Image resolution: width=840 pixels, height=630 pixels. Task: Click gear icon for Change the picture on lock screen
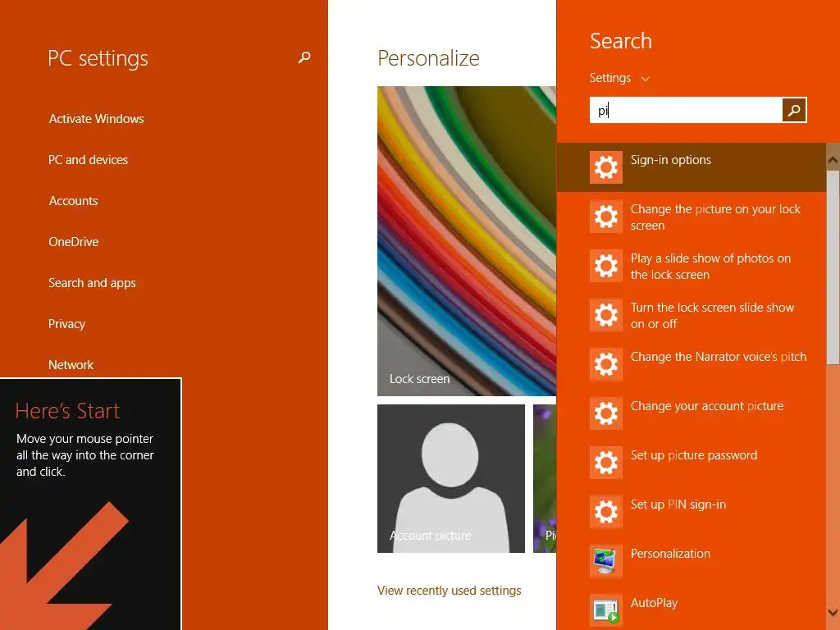point(606,217)
